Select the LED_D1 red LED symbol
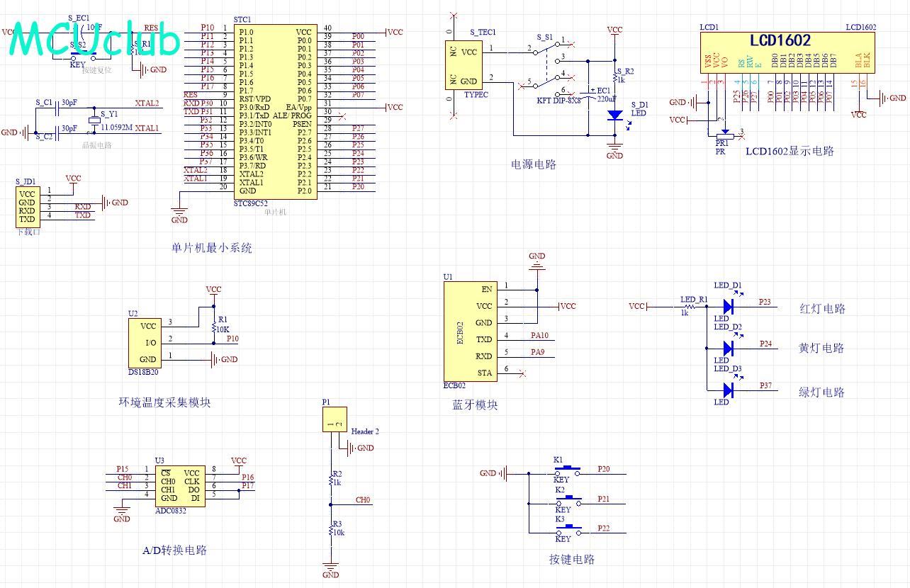910x588 pixels. pyautogui.click(x=728, y=306)
